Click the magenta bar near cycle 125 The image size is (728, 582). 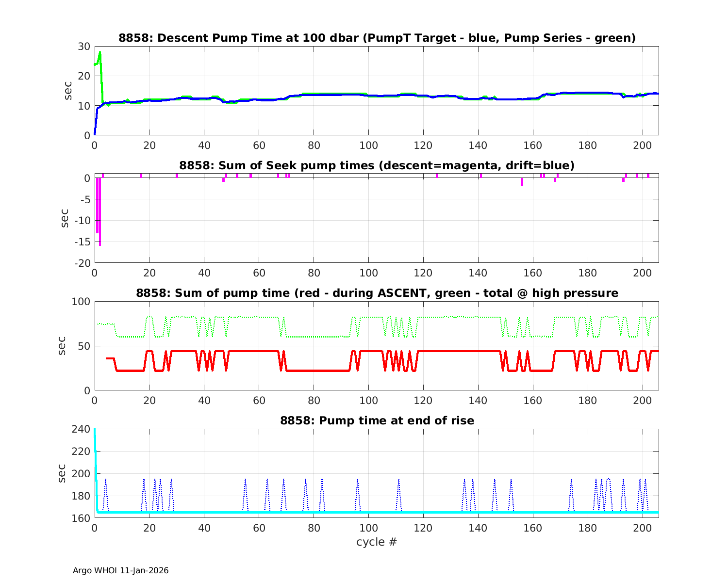437,176
